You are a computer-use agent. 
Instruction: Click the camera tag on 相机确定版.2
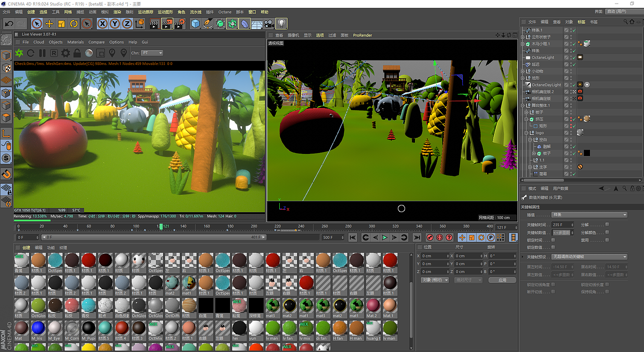coord(580,92)
